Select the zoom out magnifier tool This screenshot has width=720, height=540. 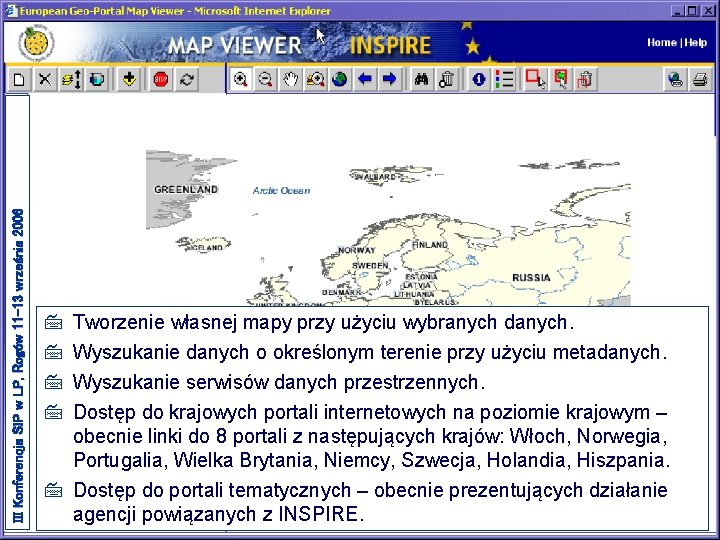click(x=265, y=80)
